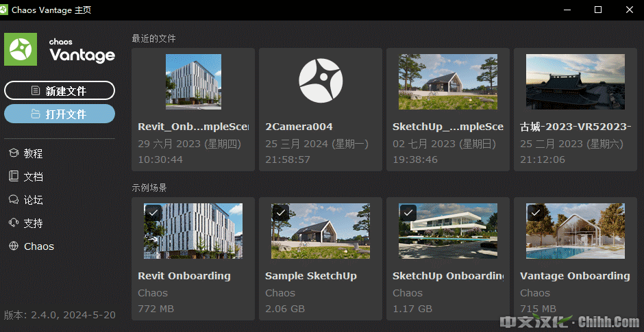Open the 论坛 forum chat icon
This screenshot has height=332, width=644.
pyautogui.click(x=13, y=200)
